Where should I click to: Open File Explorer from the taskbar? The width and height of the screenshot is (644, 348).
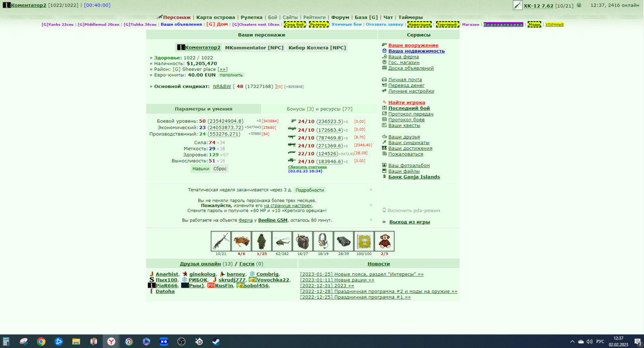(x=76, y=341)
